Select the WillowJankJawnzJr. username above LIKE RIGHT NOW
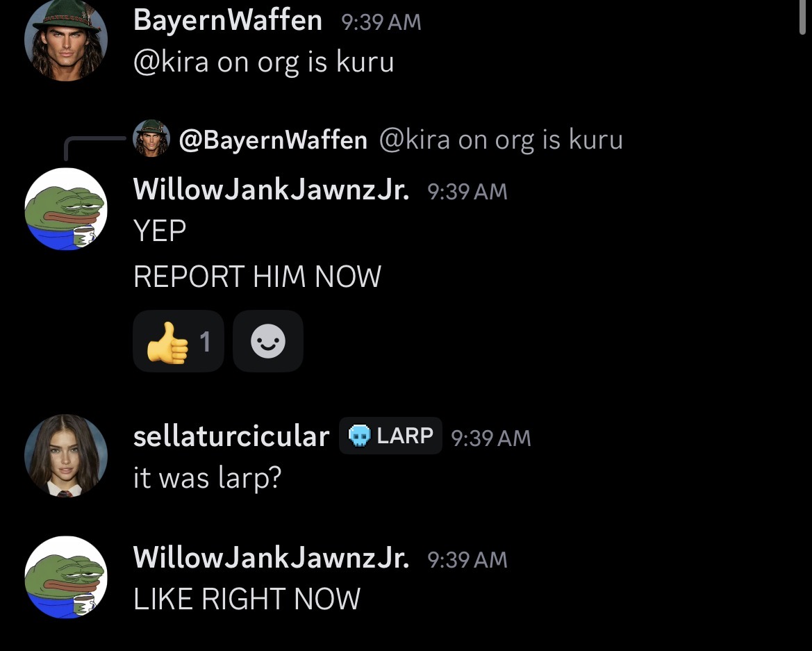The image size is (812, 651). tap(272, 558)
